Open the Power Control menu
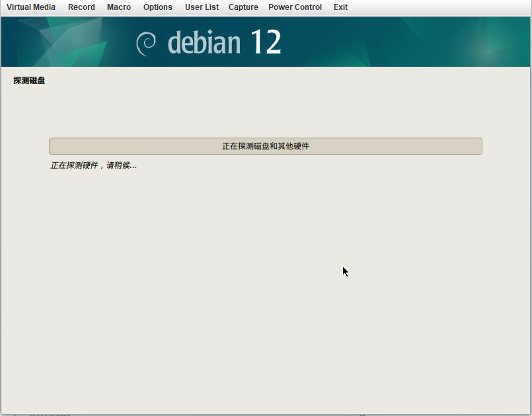Image resolution: width=532 pixels, height=416 pixels. pyautogui.click(x=295, y=7)
